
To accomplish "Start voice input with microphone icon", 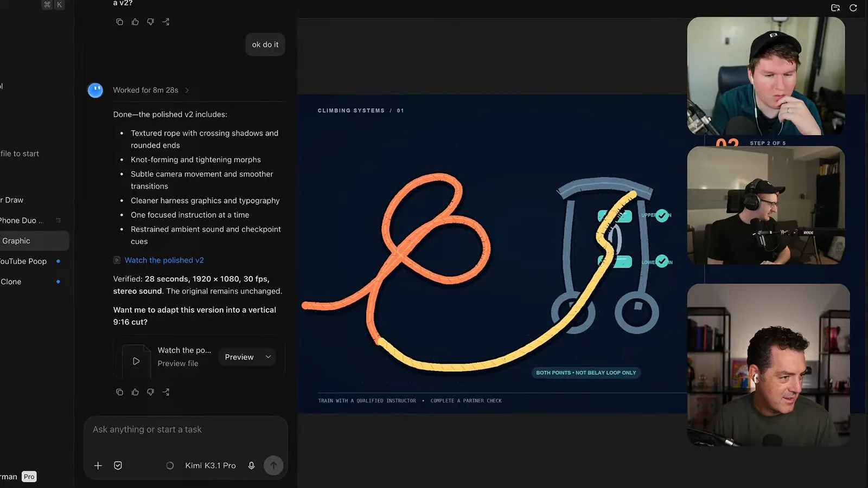I will click(x=251, y=465).
